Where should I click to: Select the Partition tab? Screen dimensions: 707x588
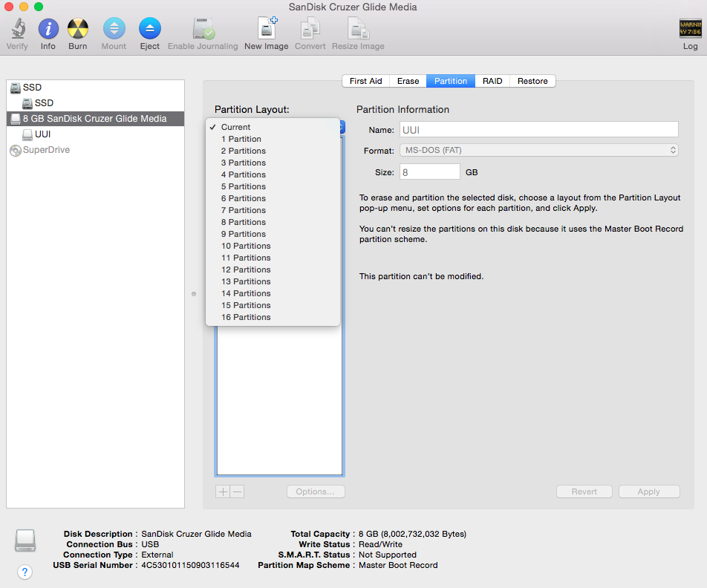pos(451,81)
